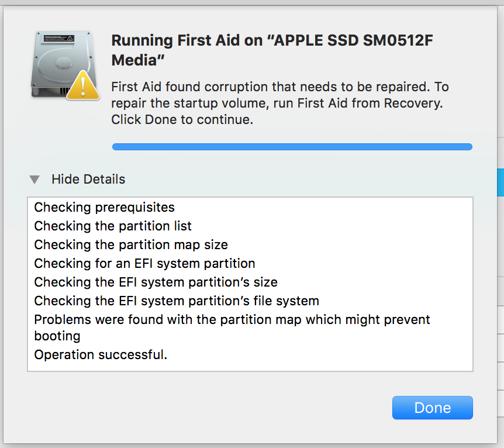This screenshot has width=504, height=448.
Task: Click the "Problems were found" log message
Action: 232,320
